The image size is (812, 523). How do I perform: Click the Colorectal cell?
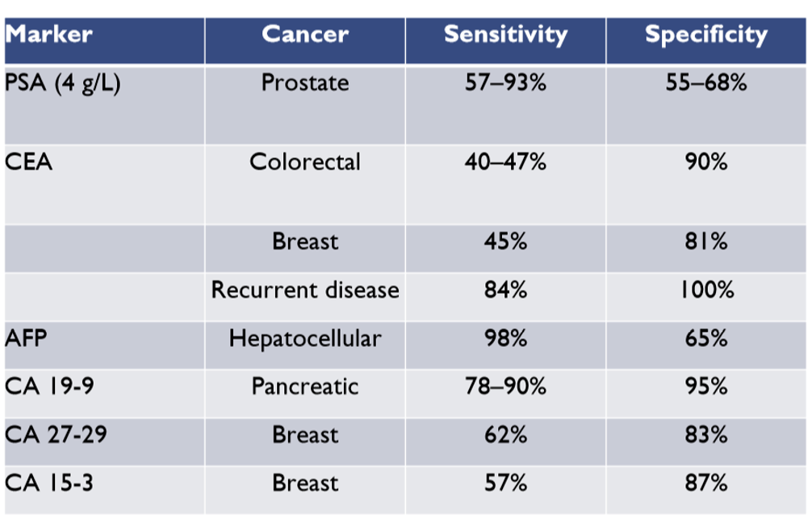[x=304, y=161]
